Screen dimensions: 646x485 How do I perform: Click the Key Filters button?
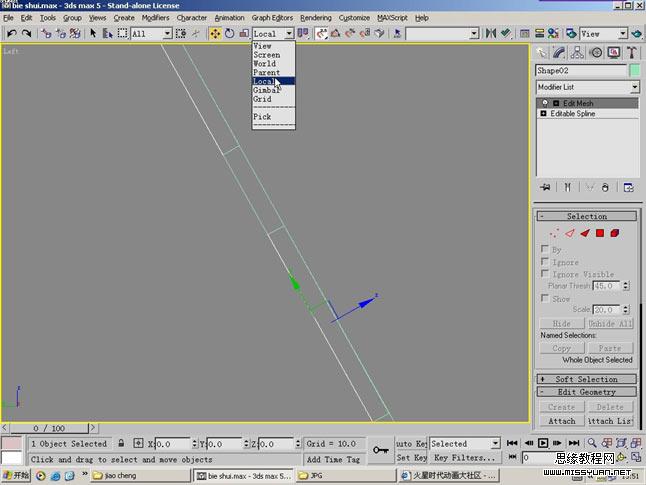click(465, 457)
